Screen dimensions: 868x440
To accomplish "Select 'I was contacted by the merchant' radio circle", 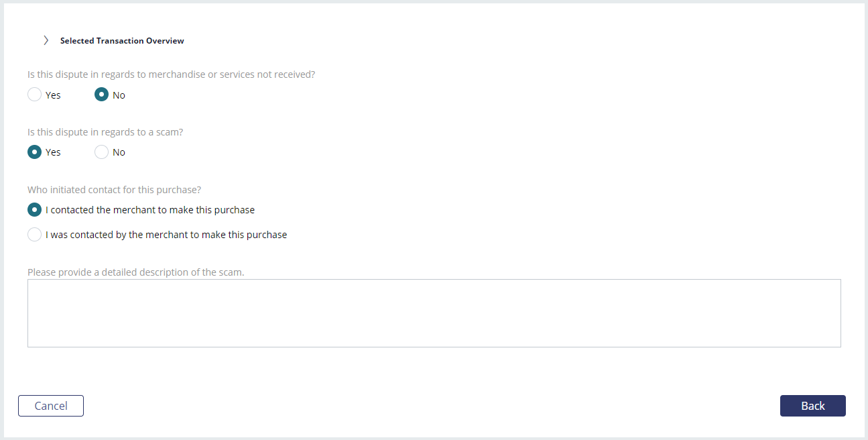I will click(34, 235).
